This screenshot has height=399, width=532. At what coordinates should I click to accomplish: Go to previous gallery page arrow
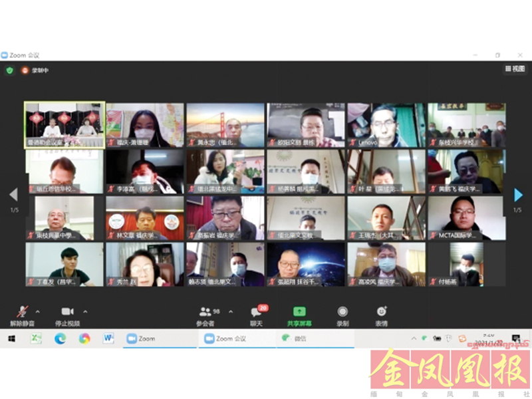point(13,195)
